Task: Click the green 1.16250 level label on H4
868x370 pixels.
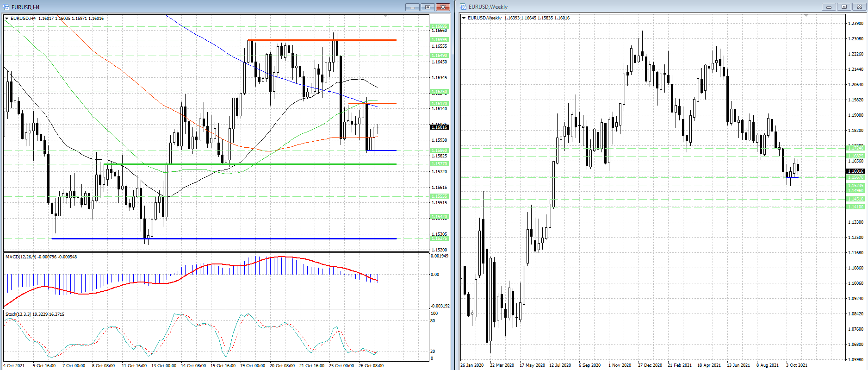Action: click(439, 92)
